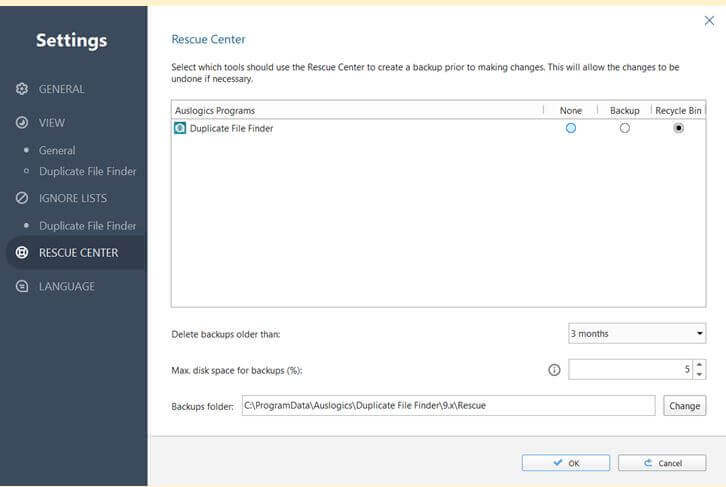Click the General gear icon in sidebar
Screen dimensions: 726x487
(x=22, y=89)
